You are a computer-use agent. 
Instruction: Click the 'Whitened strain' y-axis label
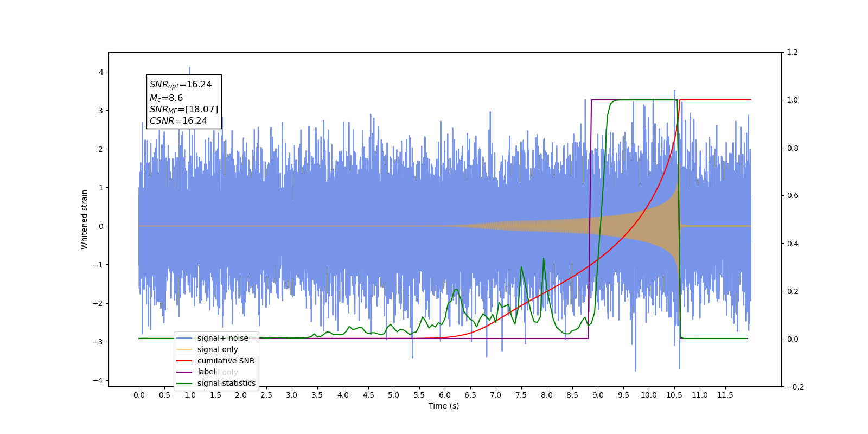[x=84, y=219]
